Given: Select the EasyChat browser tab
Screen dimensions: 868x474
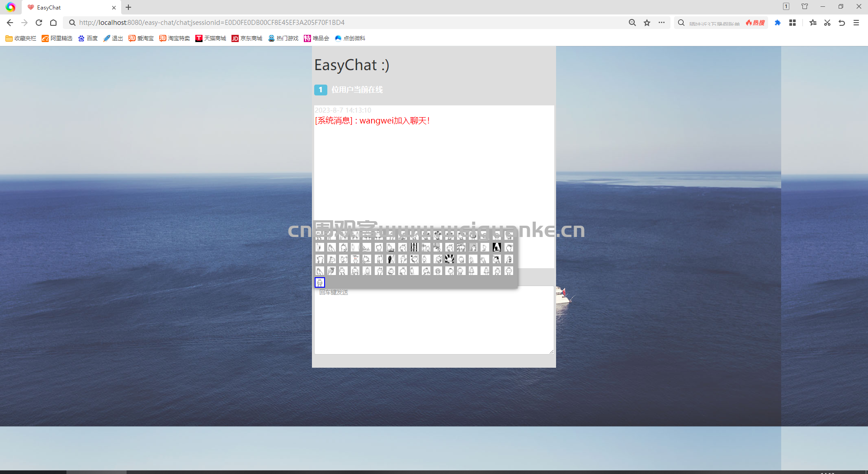Looking at the screenshot, I should [70, 8].
